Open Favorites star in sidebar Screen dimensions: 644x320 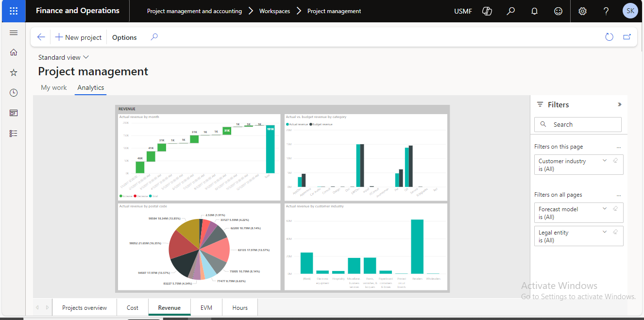pos(14,72)
